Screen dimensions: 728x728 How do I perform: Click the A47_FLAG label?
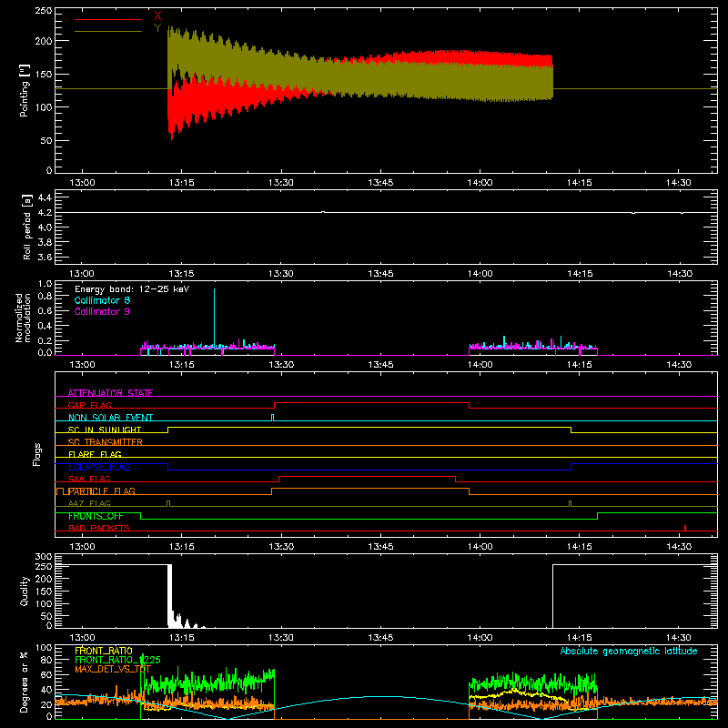coord(89,503)
